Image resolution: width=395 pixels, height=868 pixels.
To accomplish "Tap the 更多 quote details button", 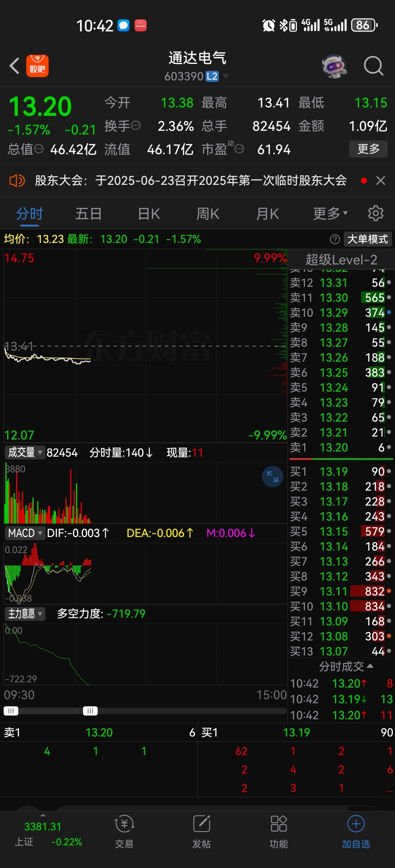I will [368, 149].
